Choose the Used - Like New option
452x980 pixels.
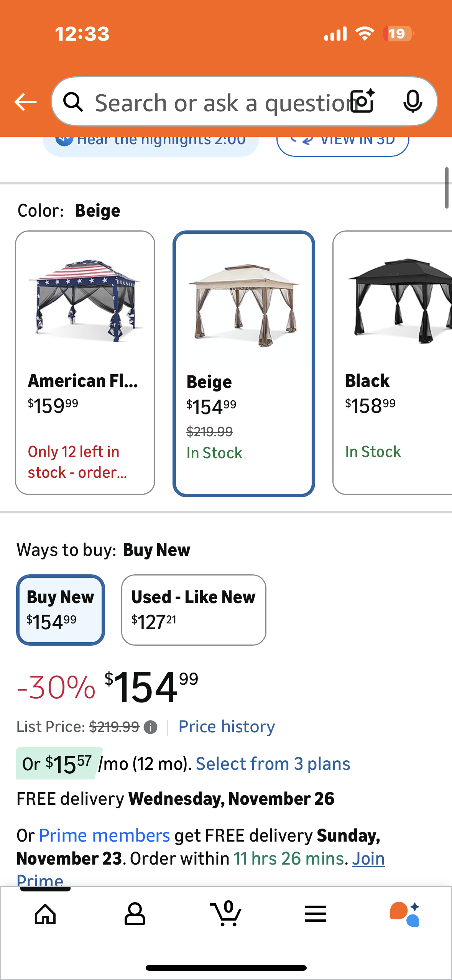[x=194, y=610]
